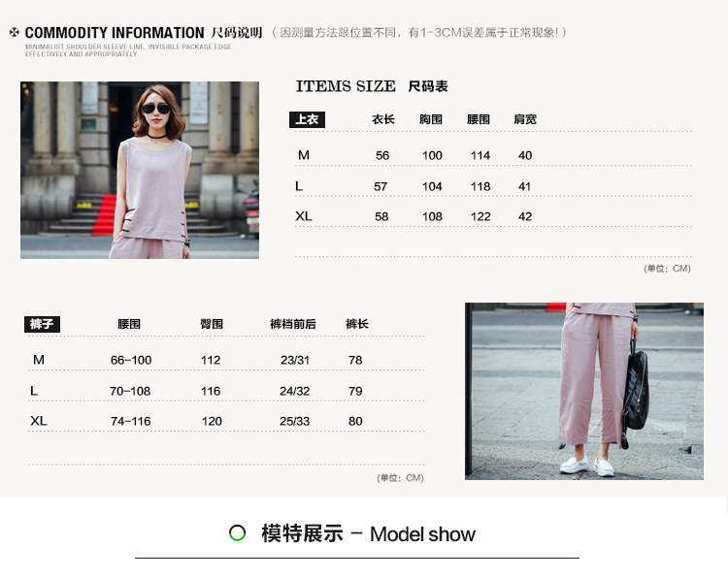Click the 臀围 column header
Screen dimensions: 728x580
pos(212,324)
